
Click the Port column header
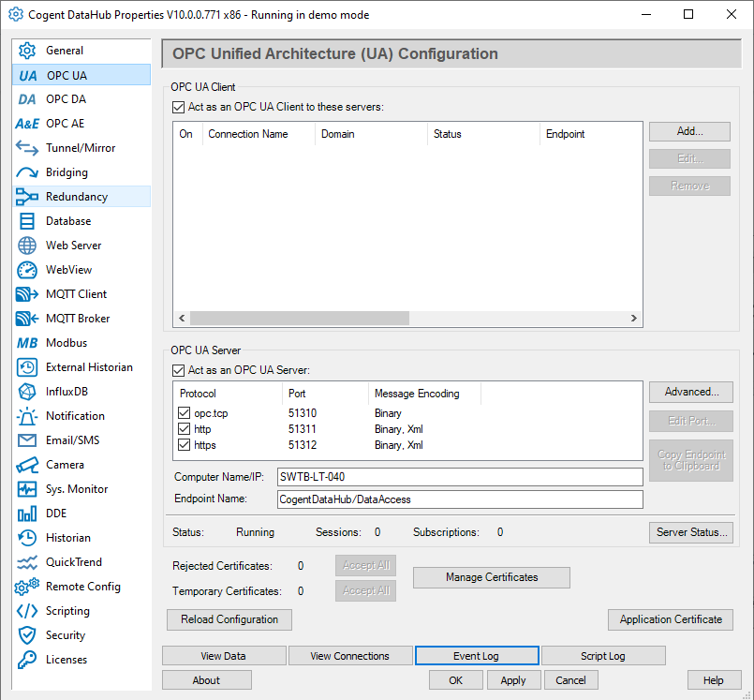(325, 394)
